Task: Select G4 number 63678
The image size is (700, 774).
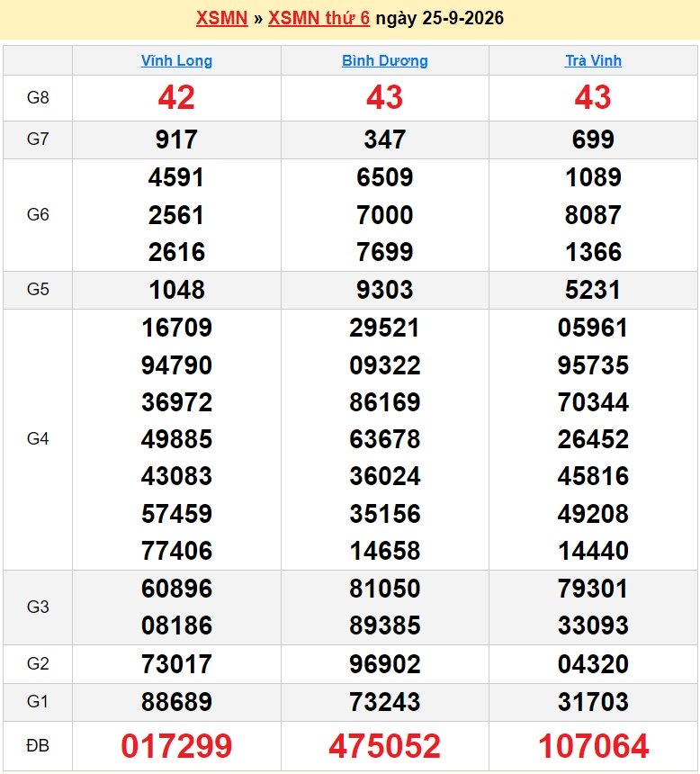Action: (385, 439)
